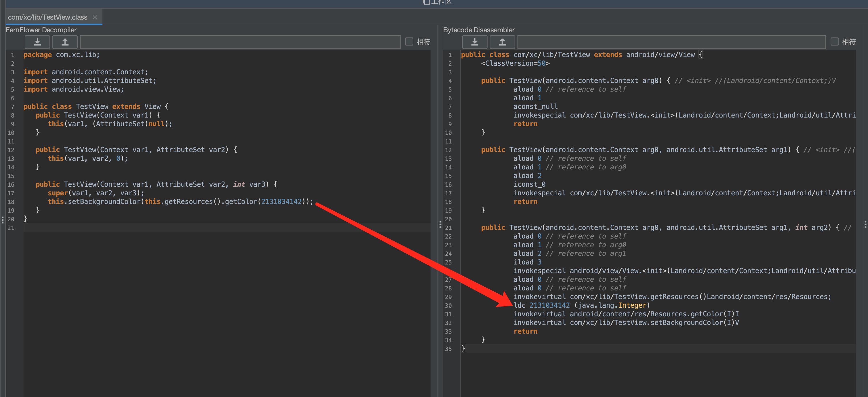Click the center pane divider handle dots
This screenshot has width=868, height=397.
(440, 224)
